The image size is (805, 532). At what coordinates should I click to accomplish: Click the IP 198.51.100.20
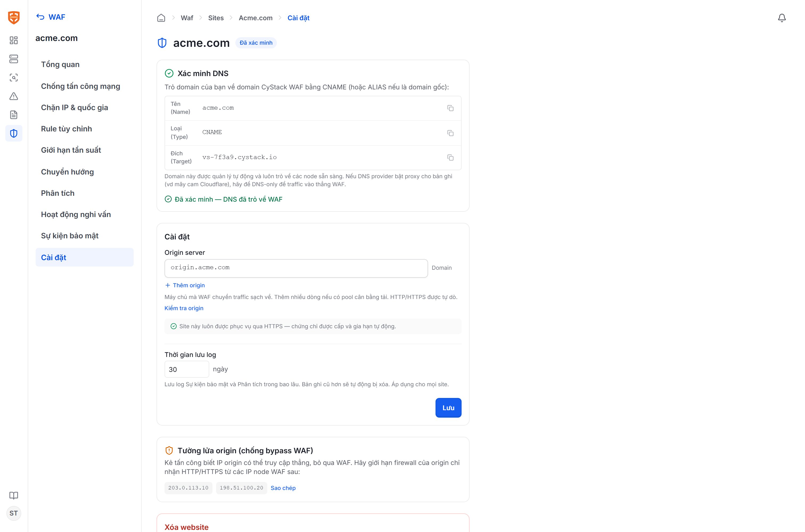pos(241,488)
